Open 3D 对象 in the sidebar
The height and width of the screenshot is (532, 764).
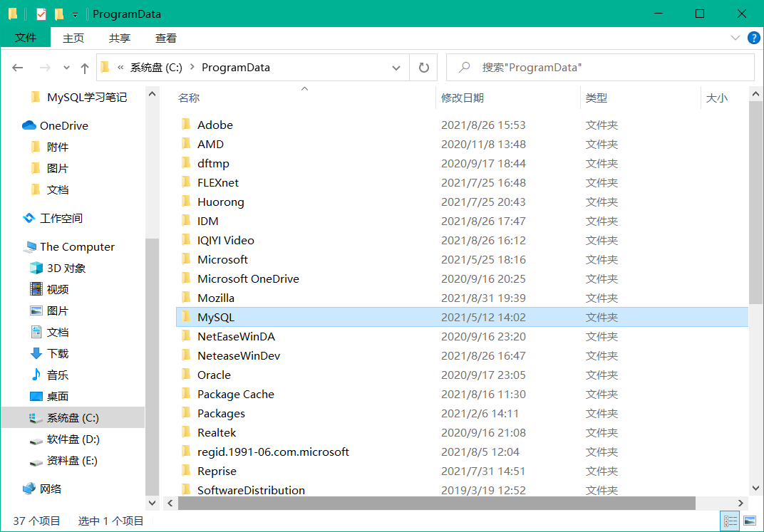tap(66, 268)
